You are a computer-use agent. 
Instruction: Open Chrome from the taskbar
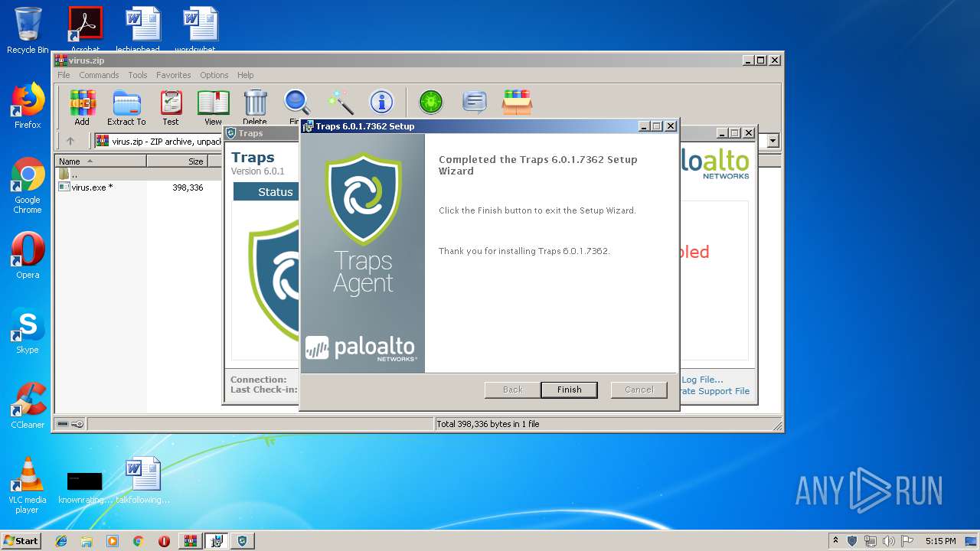pyautogui.click(x=138, y=541)
